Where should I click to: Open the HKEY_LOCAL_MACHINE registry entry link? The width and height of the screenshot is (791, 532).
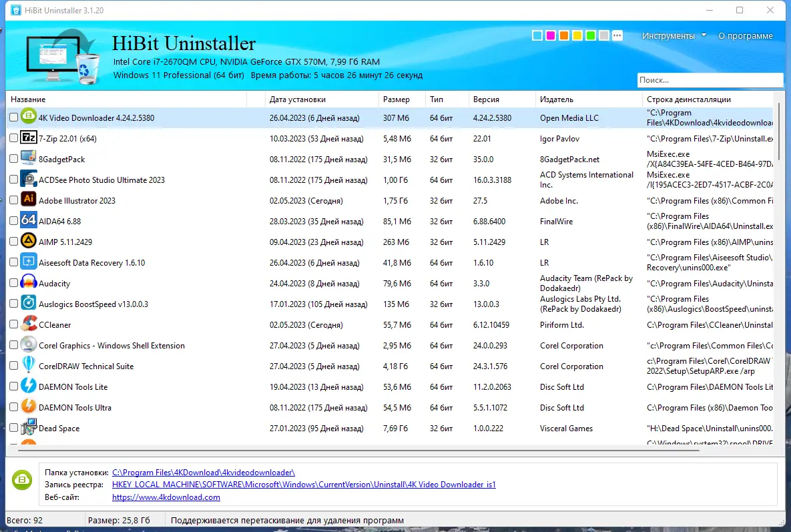(304, 485)
